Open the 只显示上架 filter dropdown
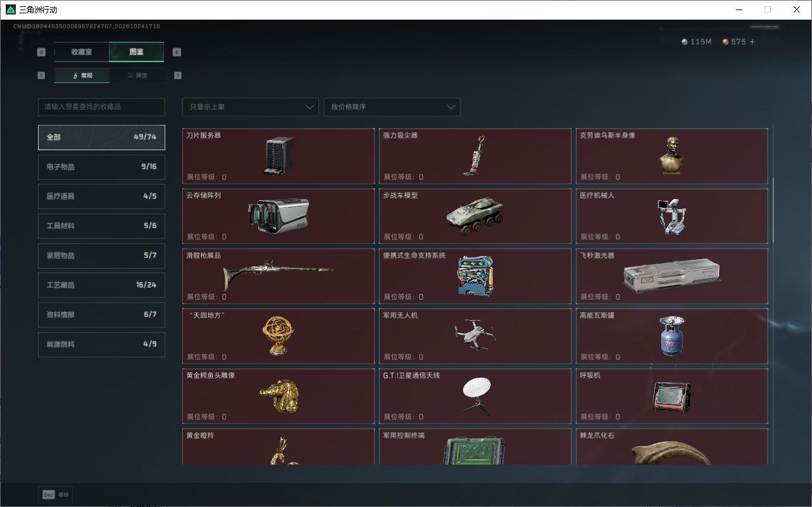The width and height of the screenshot is (812, 507). pyautogui.click(x=250, y=107)
